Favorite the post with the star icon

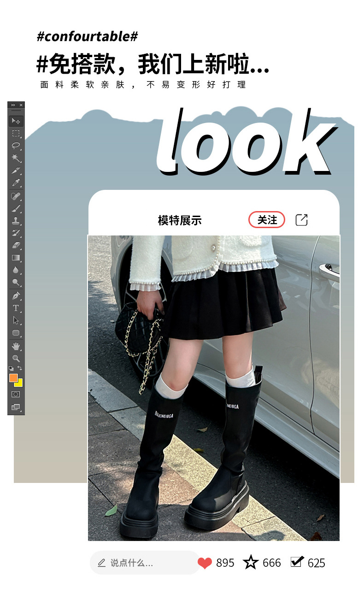tap(251, 562)
